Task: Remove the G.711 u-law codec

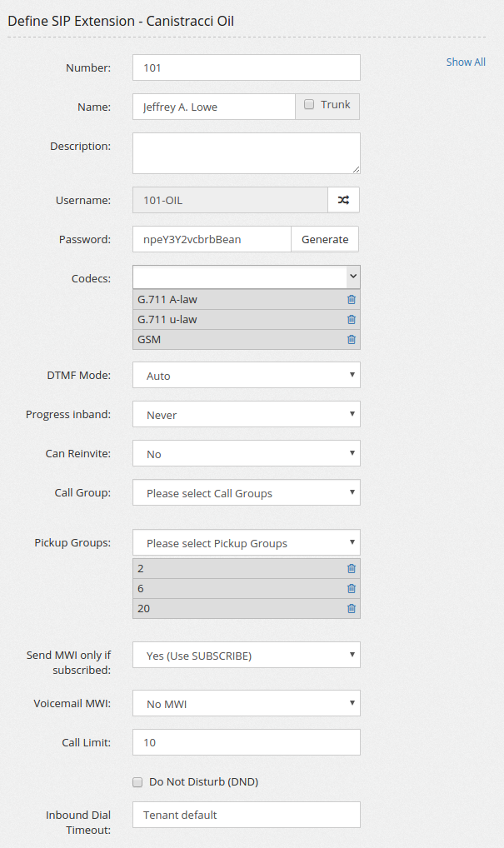Action: tap(351, 320)
